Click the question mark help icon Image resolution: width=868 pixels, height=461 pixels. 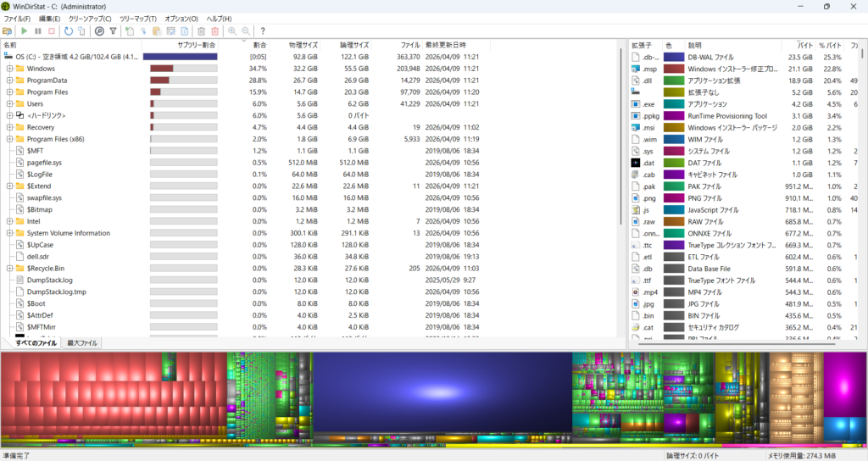[x=263, y=31]
